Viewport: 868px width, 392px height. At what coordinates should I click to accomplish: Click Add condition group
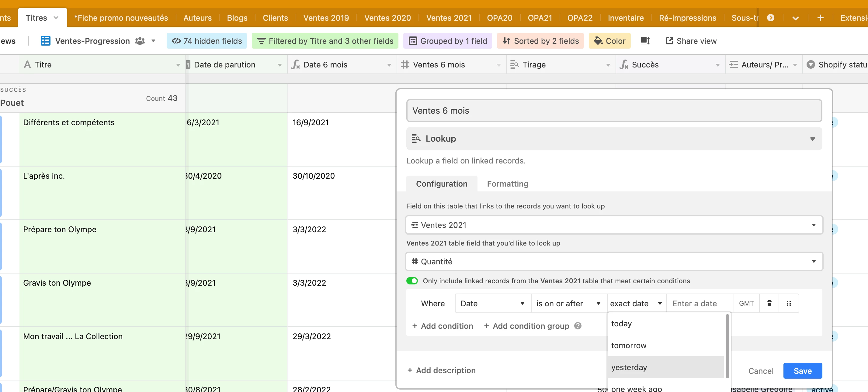tap(527, 326)
